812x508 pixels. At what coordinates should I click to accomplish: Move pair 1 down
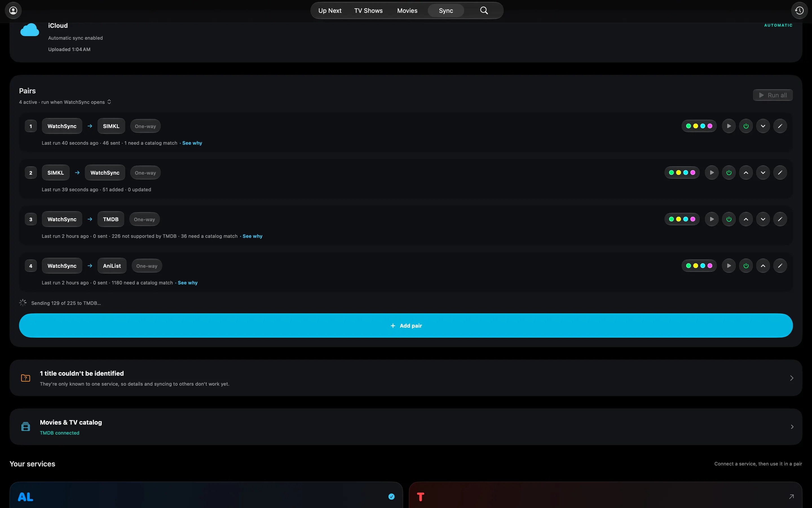coord(763,126)
